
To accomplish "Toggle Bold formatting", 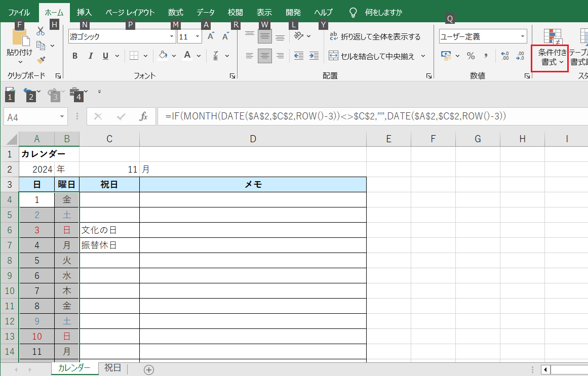I will (x=75, y=56).
